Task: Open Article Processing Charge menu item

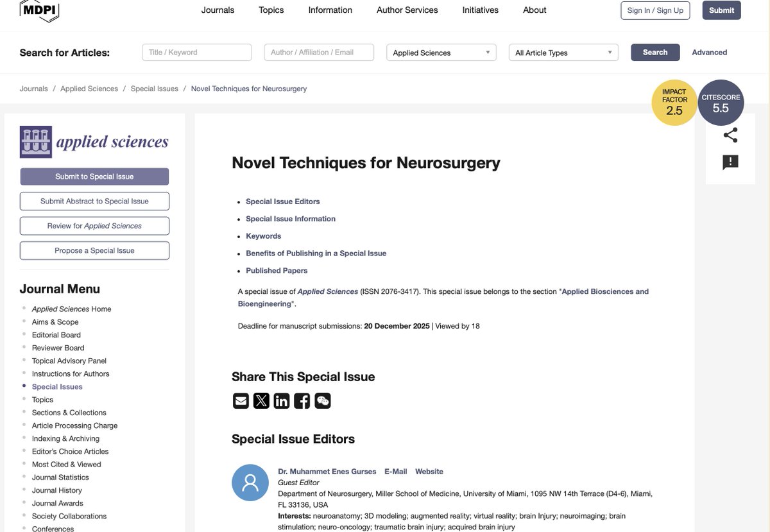Action: tap(75, 425)
